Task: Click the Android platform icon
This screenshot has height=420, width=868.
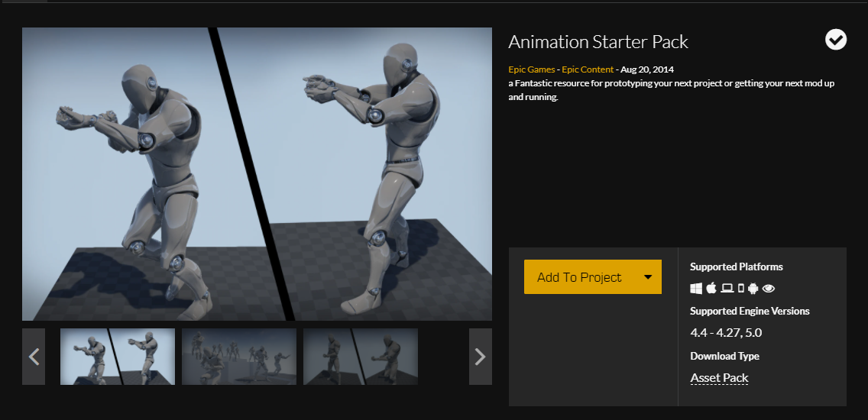Action: (753, 289)
